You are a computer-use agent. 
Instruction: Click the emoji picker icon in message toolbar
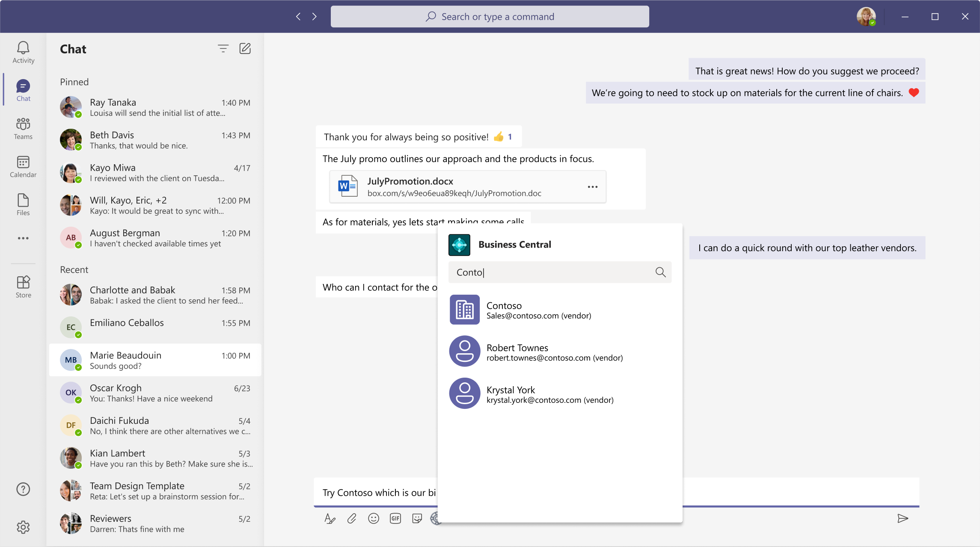pyautogui.click(x=374, y=518)
